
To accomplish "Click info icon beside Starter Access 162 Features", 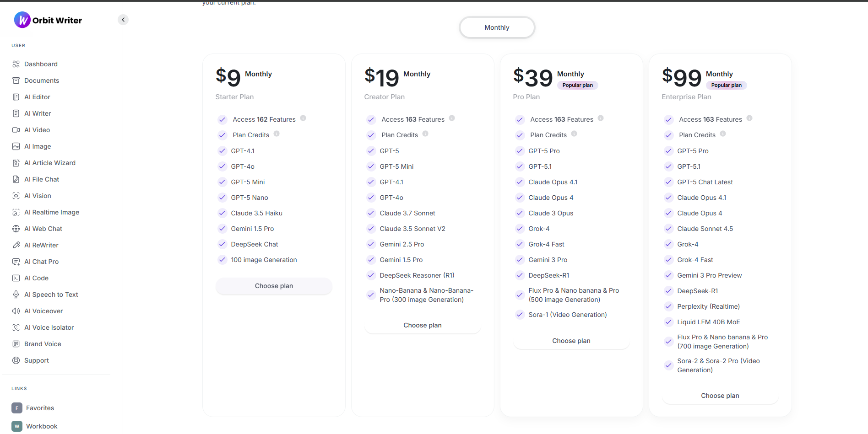I will point(303,118).
